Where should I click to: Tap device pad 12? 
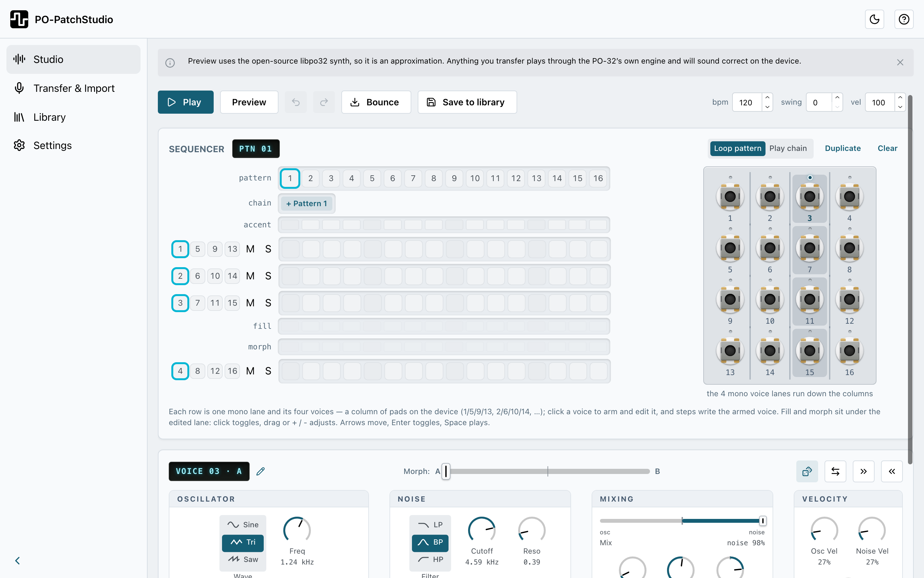[x=850, y=299]
